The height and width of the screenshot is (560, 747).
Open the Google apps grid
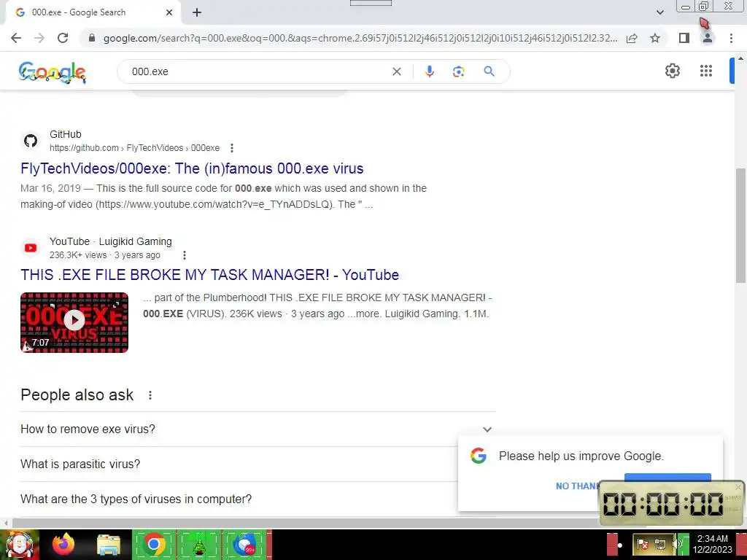pyautogui.click(x=706, y=71)
